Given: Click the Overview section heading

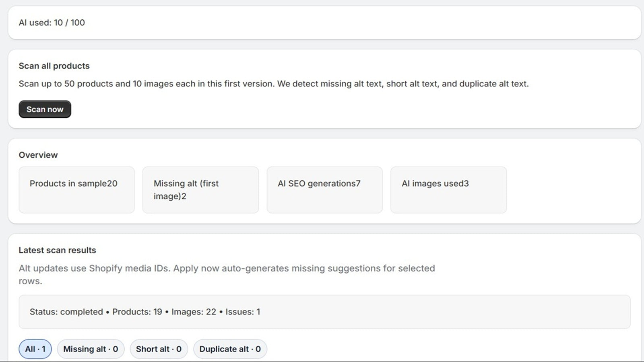Looking at the screenshot, I should click(38, 155).
